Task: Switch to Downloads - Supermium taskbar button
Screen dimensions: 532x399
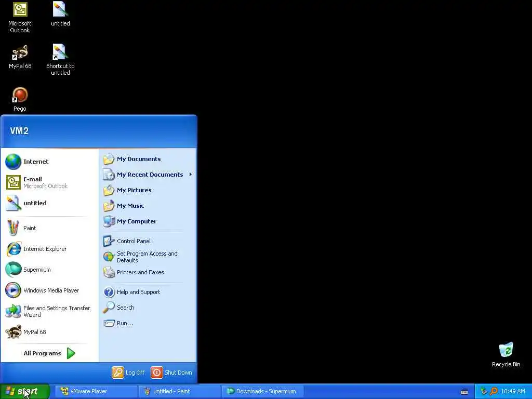Action: (x=262, y=391)
